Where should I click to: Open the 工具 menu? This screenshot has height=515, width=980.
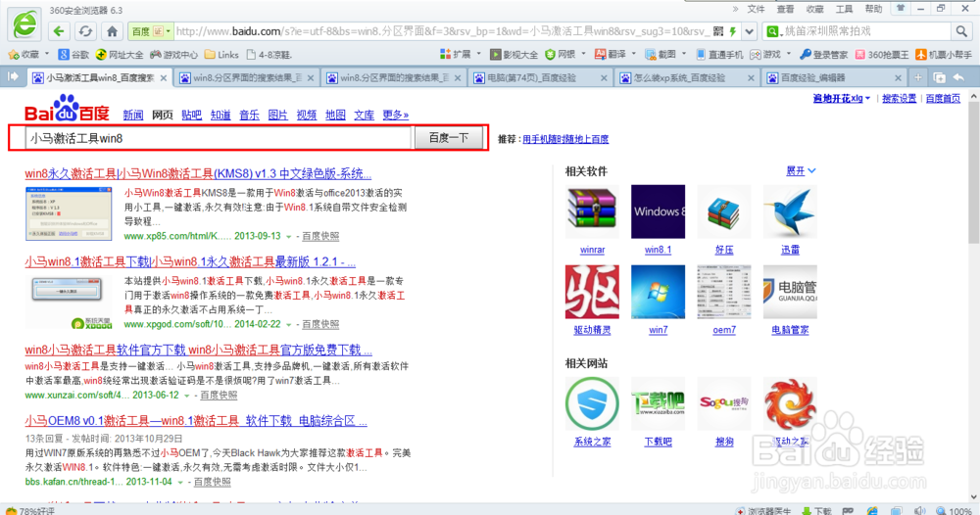click(845, 9)
